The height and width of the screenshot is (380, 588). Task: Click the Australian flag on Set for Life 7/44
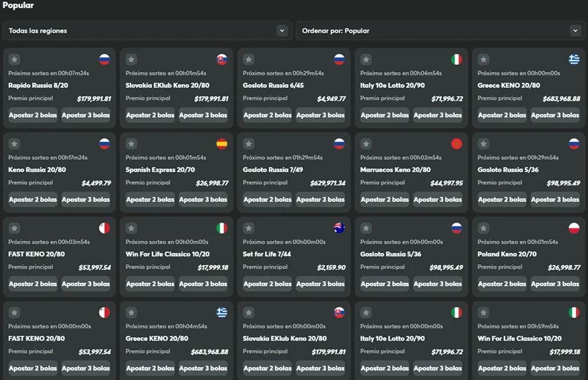339,228
